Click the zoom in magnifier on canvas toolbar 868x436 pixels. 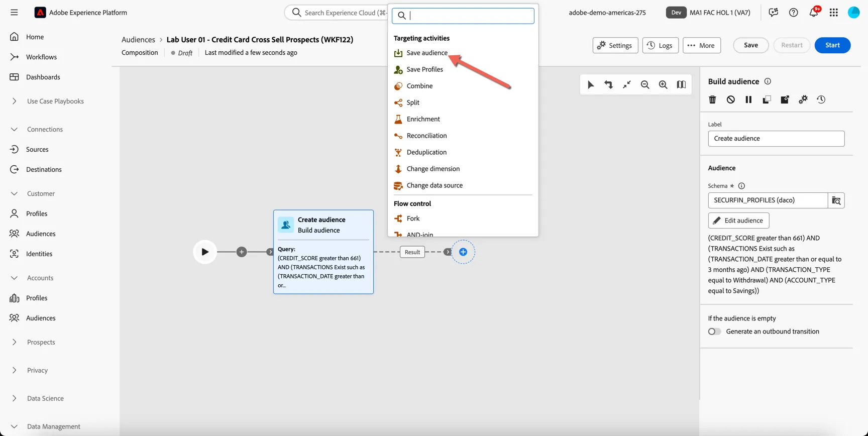tap(663, 85)
